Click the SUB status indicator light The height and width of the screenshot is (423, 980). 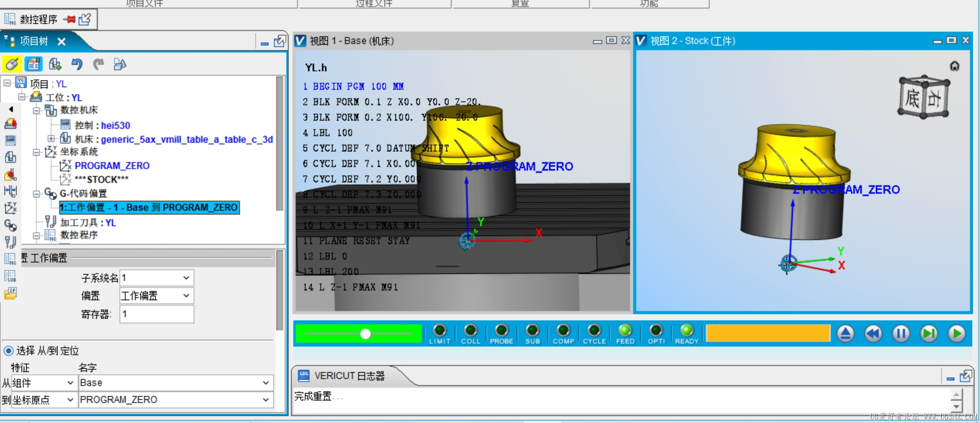pos(532,330)
